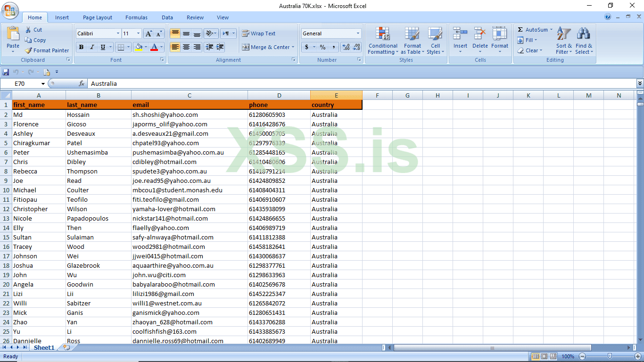Viewport: 644px width, 362px height.
Task: Open Conditional Formatting
Action: click(383, 41)
